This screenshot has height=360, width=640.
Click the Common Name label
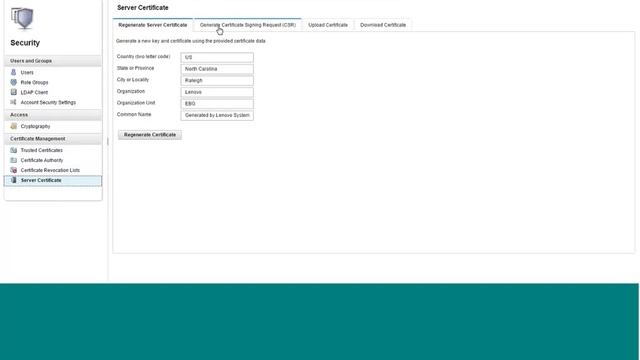coord(134,115)
